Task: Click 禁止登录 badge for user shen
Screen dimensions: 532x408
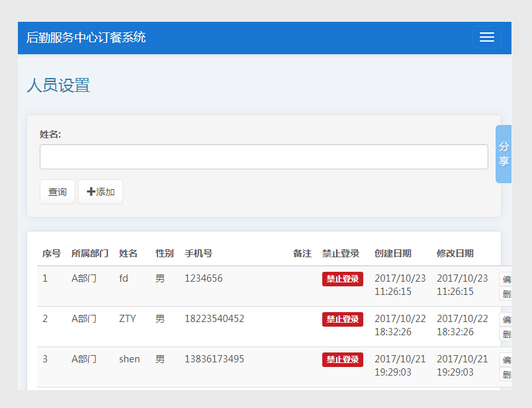Action: [342, 360]
